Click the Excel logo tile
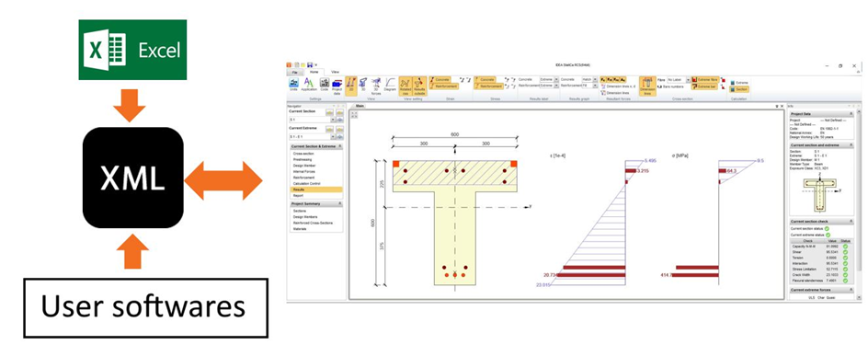The width and height of the screenshot is (868, 345). (x=132, y=50)
